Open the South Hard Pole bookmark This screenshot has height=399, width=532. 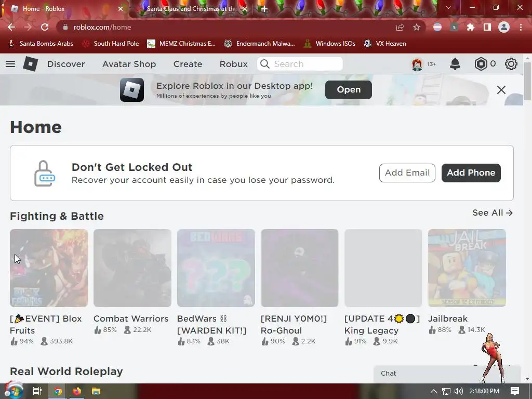(x=111, y=44)
